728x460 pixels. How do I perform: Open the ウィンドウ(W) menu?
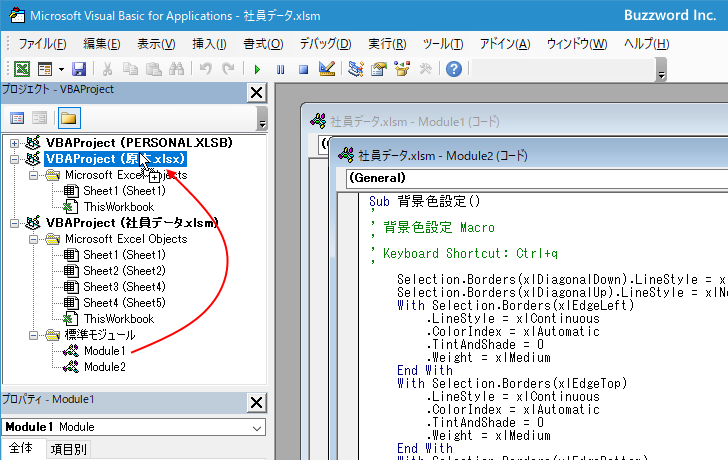coord(577,44)
